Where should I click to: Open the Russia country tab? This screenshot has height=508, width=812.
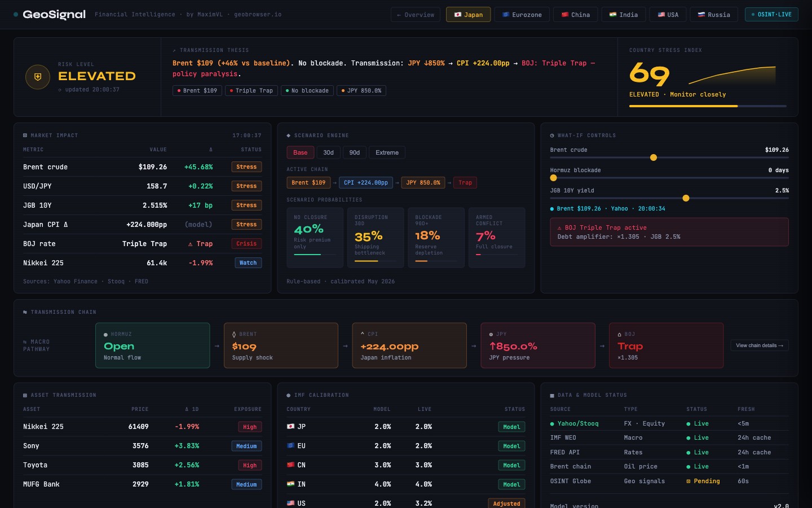click(x=714, y=15)
